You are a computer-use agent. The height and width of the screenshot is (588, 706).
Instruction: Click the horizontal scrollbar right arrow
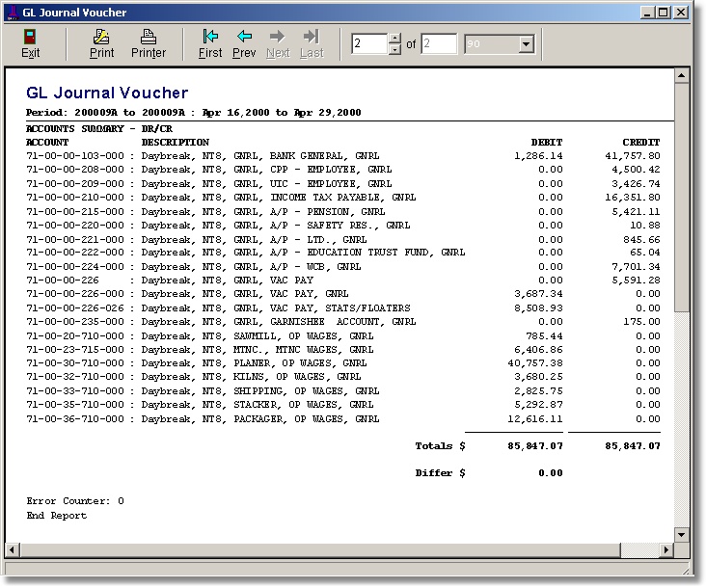[x=666, y=549]
